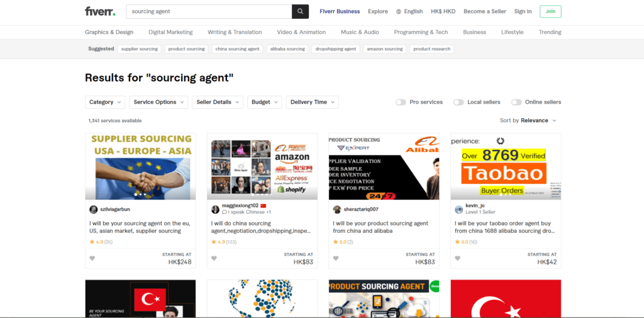Click the Become a Seller link
Viewport: 644px width, 318px height.
(x=485, y=11)
